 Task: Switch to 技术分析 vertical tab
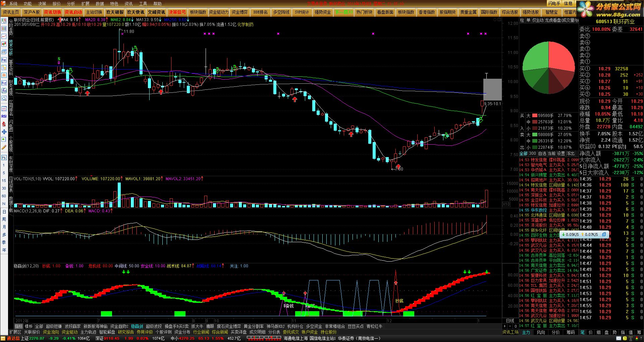(x=11, y=47)
